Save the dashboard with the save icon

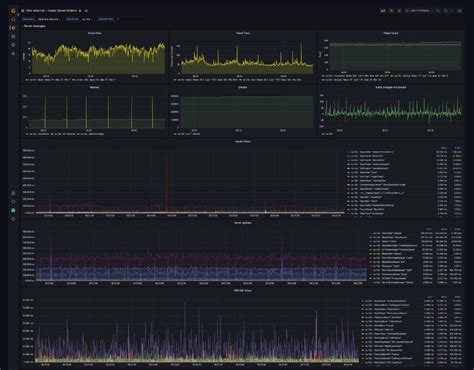tap(391, 11)
